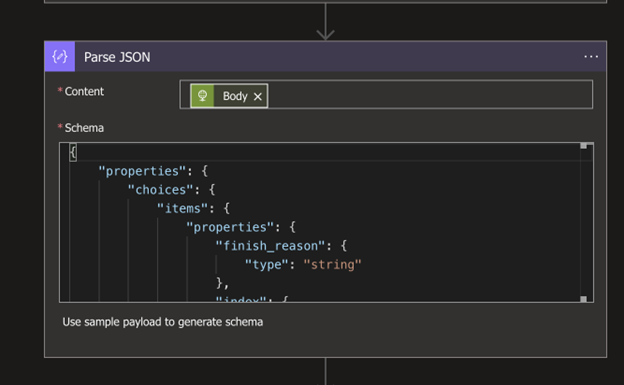
Task: Click the Parse JSON title header
Action: tap(326, 57)
